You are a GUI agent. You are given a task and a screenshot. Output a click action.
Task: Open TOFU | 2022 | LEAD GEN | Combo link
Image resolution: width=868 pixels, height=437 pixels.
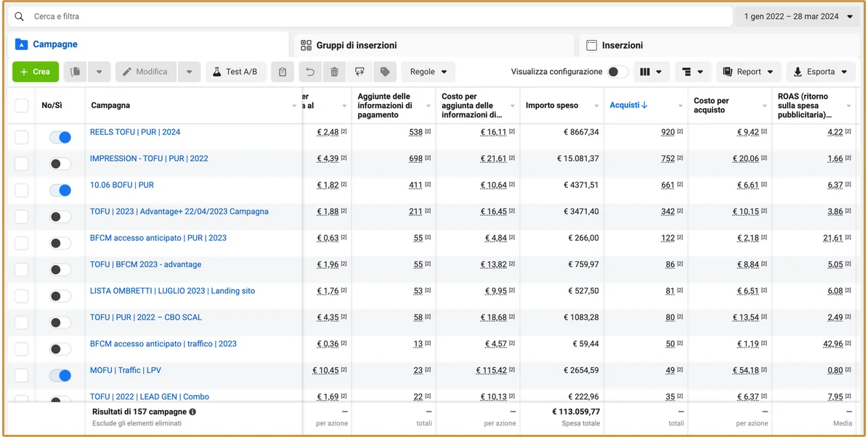coord(150,396)
